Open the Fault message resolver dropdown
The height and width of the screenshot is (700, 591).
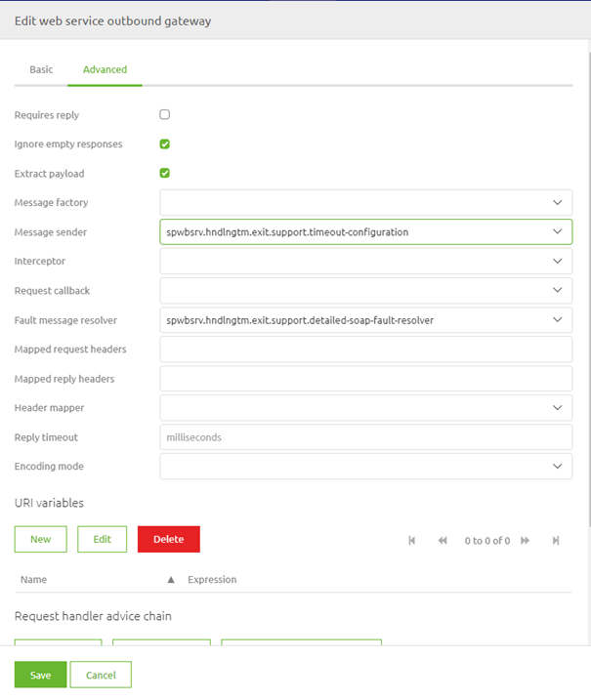[366, 320]
